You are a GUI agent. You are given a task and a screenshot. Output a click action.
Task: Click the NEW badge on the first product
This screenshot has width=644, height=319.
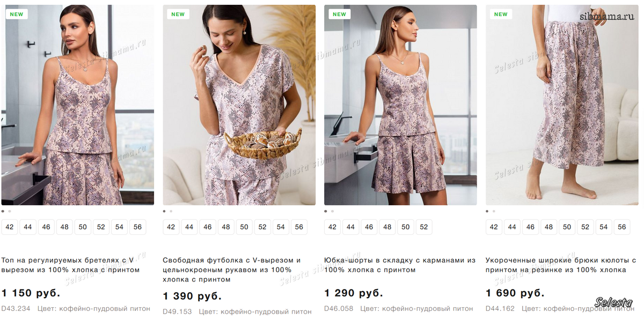pos(17,14)
